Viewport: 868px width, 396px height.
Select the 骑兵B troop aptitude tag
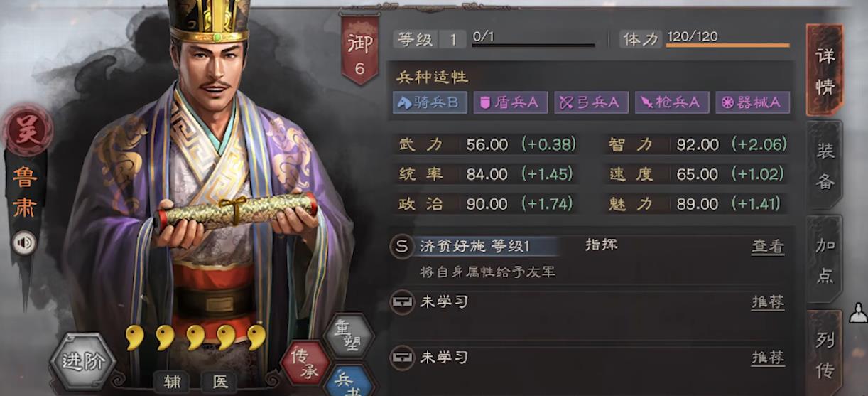point(430,102)
